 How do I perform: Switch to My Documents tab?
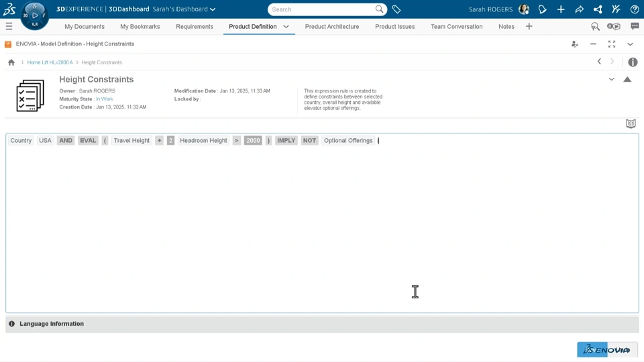(85, 27)
